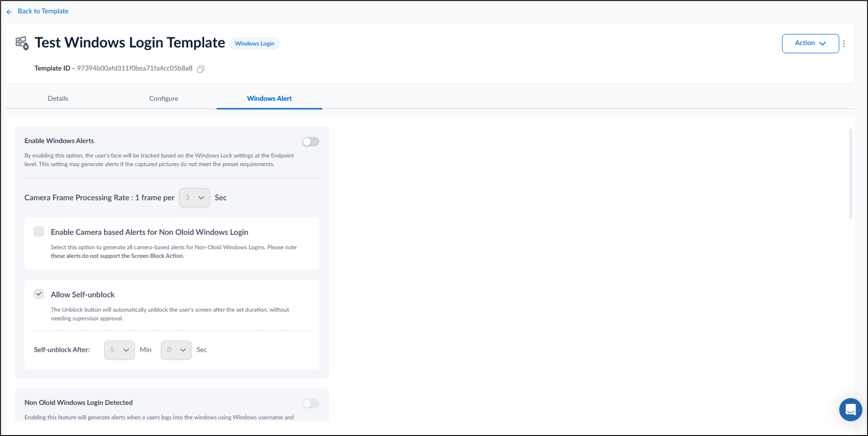Click the Allow Self-unblock label
This screenshot has height=436, width=868.
83,294
